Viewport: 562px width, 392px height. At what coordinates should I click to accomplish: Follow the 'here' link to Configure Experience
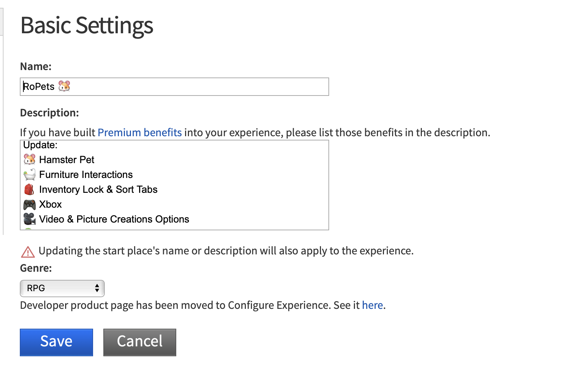(372, 305)
